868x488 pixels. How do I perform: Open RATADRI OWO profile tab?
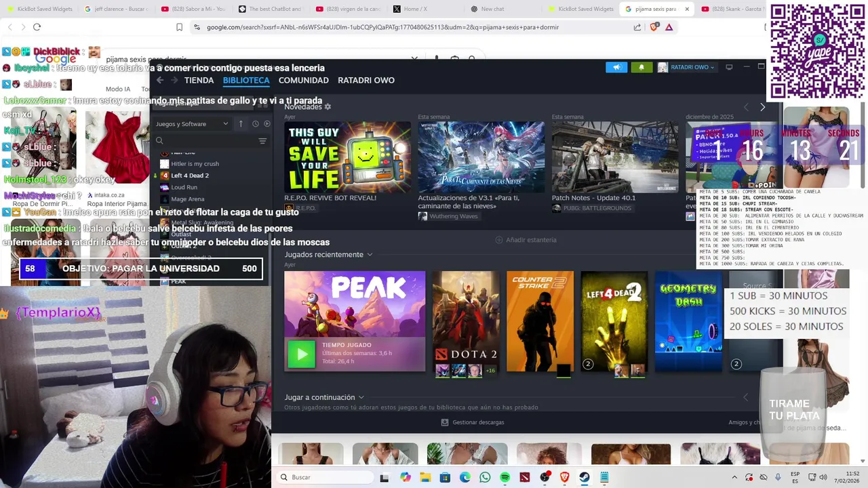coord(366,80)
